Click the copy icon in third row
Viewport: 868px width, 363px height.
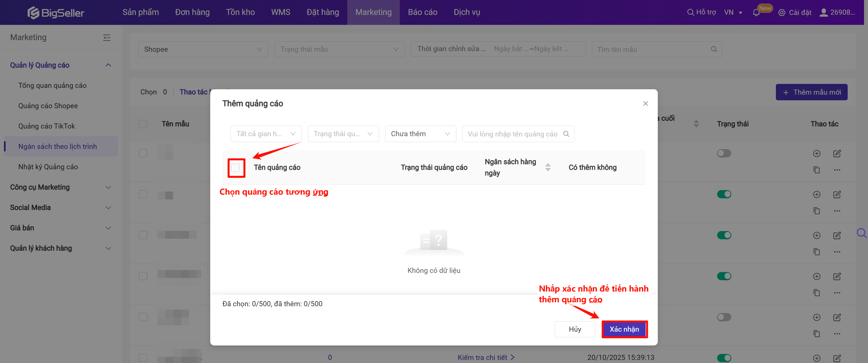[817, 251]
